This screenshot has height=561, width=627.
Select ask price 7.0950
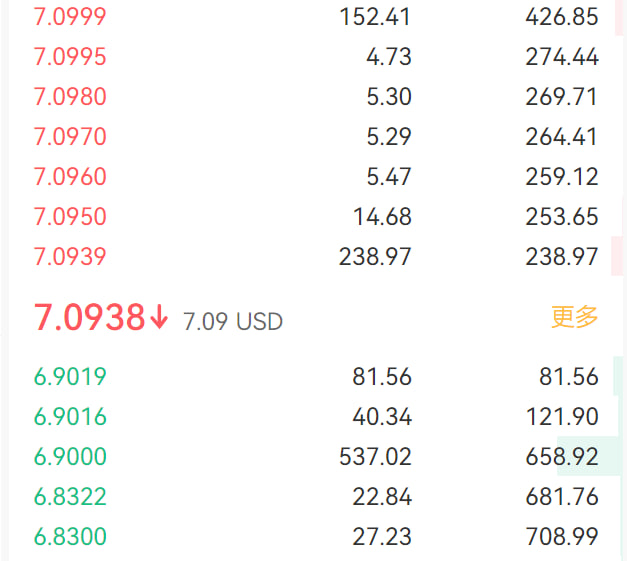click(70, 217)
